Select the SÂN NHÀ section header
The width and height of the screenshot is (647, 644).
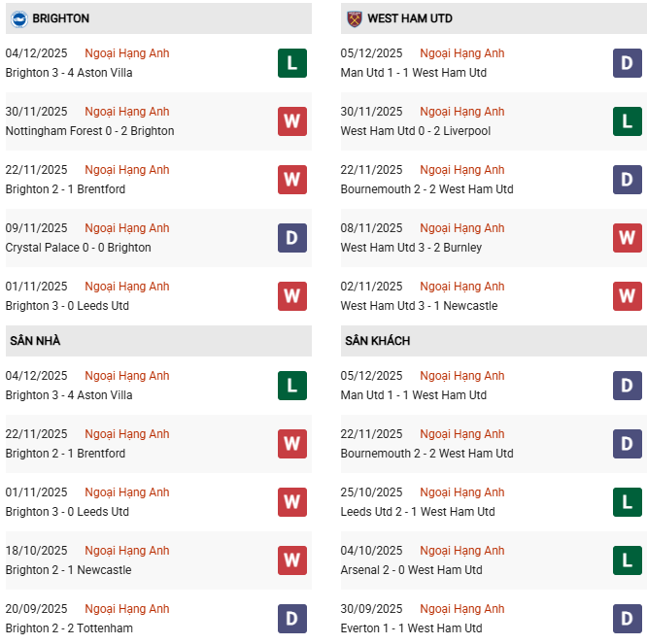coord(35,341)
